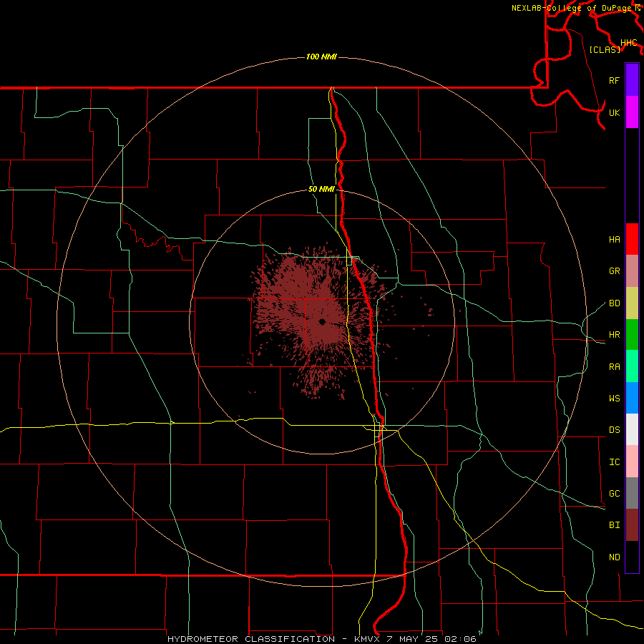Click the HA legend label
644x644 pixels.
(614, 239)
